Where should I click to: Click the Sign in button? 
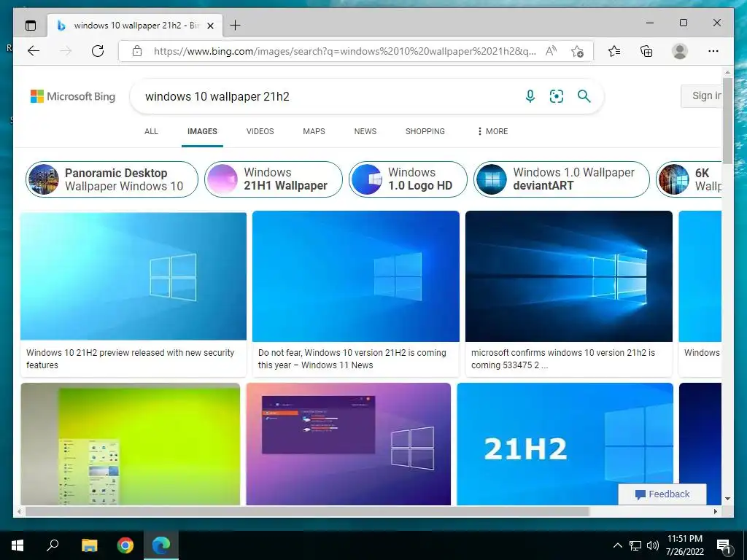[x=701, y=96]
